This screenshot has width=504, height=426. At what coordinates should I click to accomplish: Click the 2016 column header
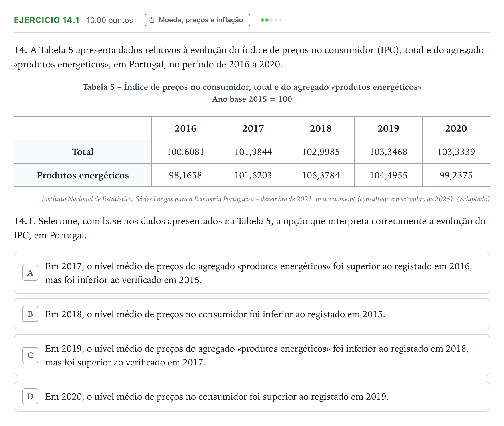185,128
